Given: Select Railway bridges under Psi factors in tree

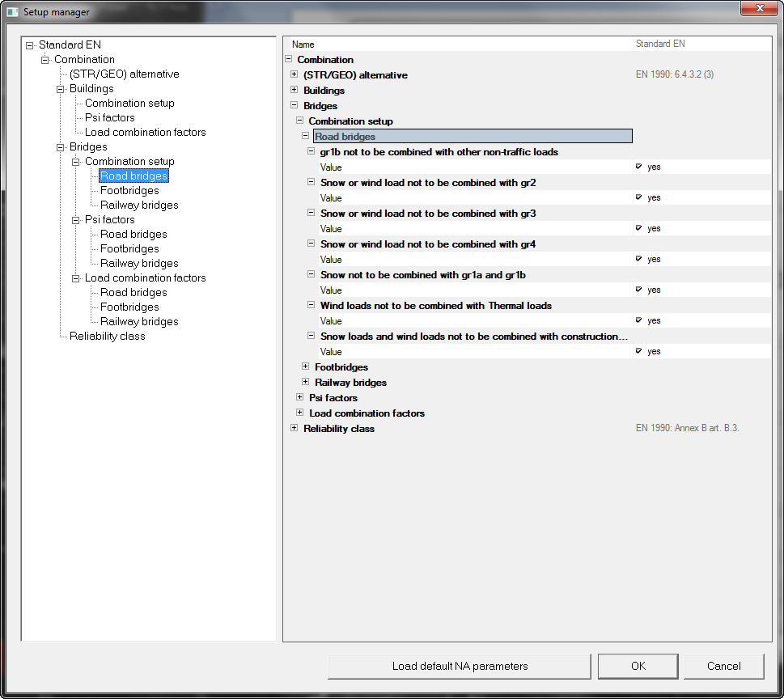Looking at the screenshot, I should (139, 263).
